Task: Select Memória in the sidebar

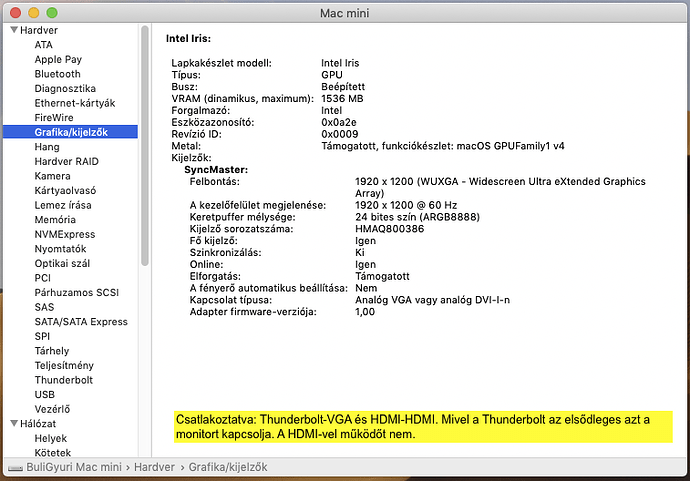Action: point(55,219)
